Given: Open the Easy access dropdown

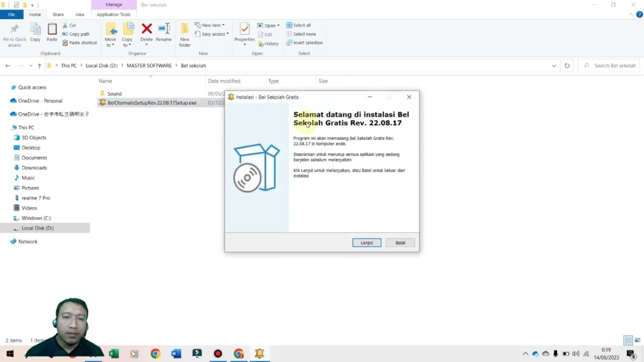Looking at the screenshot, I should click(212, 34).
